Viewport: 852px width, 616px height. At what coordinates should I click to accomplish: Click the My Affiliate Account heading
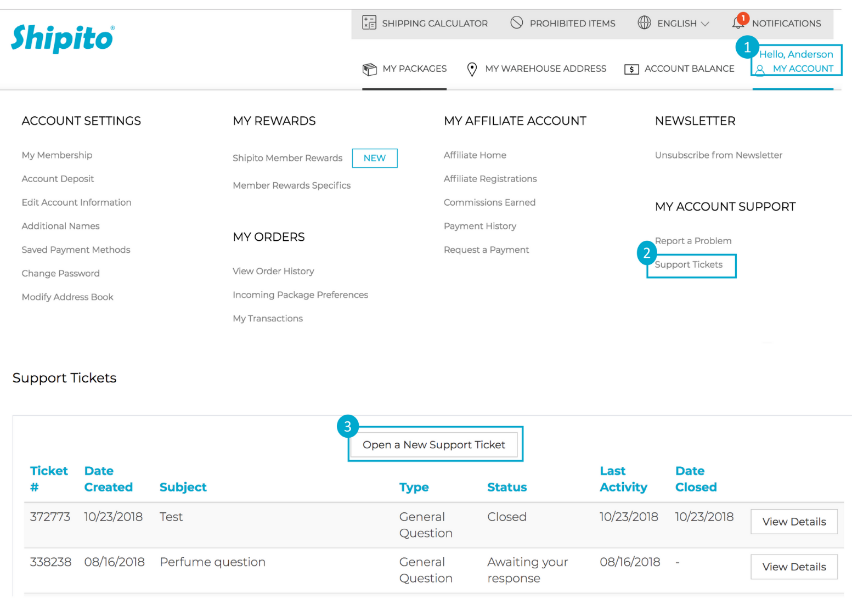pos(515,121)
